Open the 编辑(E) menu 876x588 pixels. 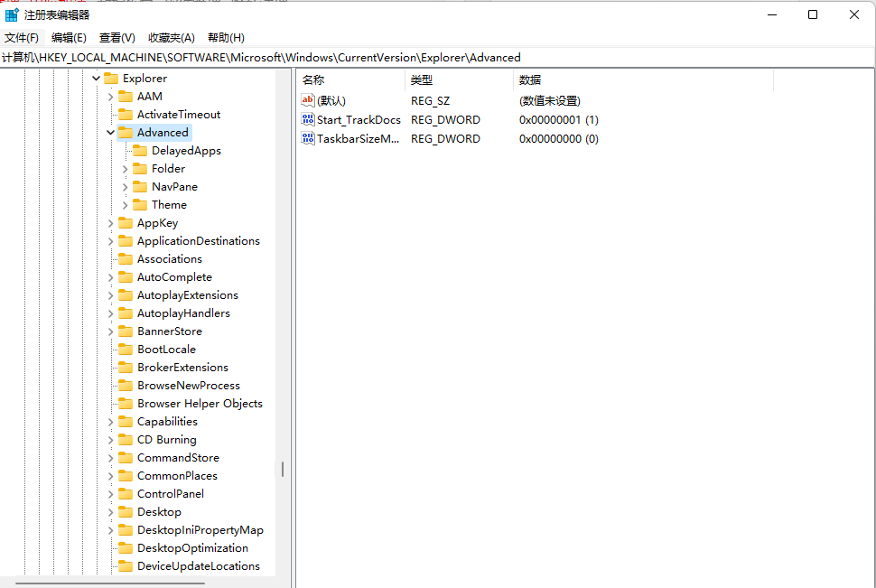pos(69,37)
